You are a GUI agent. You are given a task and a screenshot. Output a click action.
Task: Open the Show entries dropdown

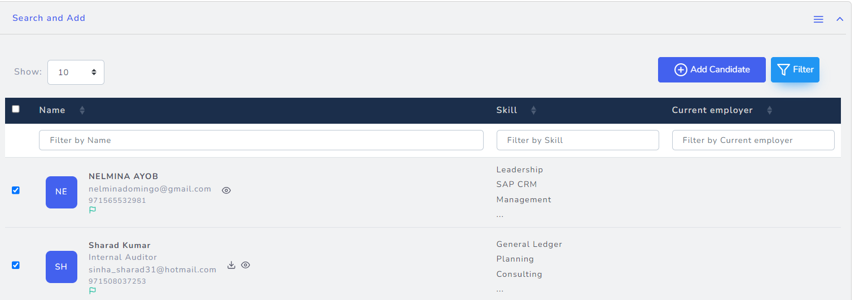[76, 72]
